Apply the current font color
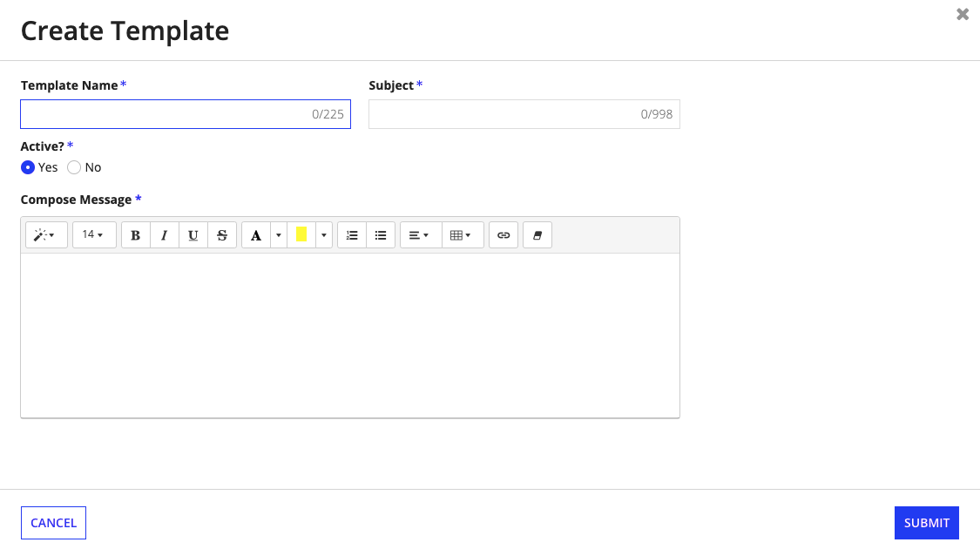Screen dimensions: 980x556 coord(255,235)
